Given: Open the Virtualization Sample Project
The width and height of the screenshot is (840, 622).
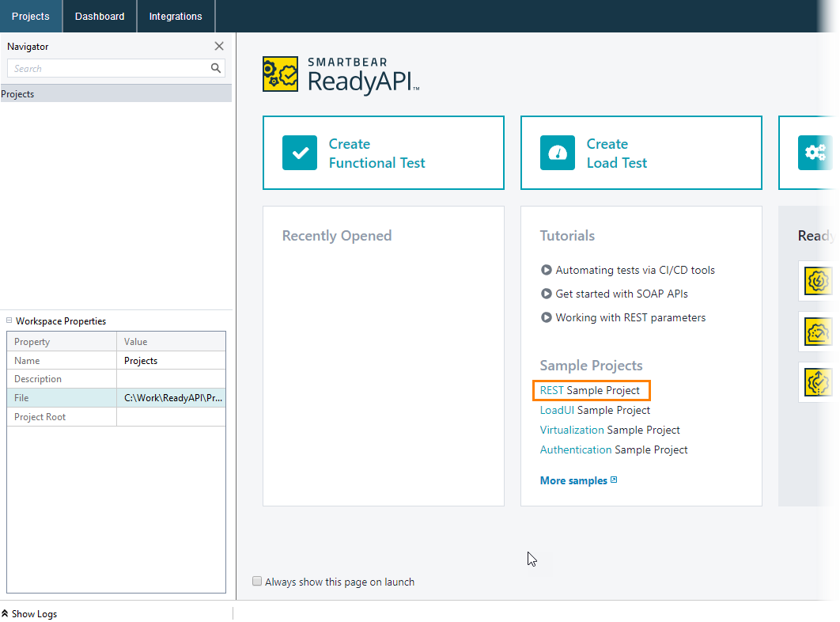Looking at the screenshot, I should [x=610, y=430].
